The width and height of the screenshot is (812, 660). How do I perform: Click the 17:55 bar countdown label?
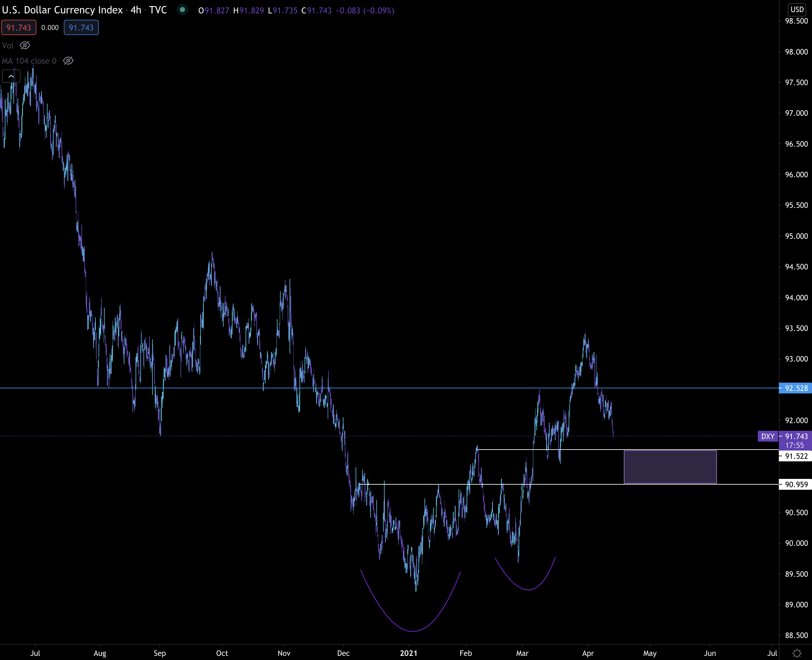pos(794,445)
